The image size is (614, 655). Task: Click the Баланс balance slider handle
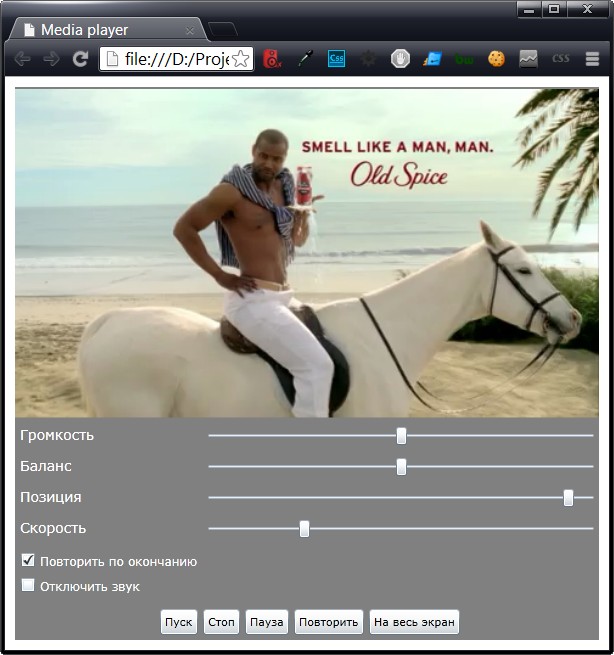(401, 467)
